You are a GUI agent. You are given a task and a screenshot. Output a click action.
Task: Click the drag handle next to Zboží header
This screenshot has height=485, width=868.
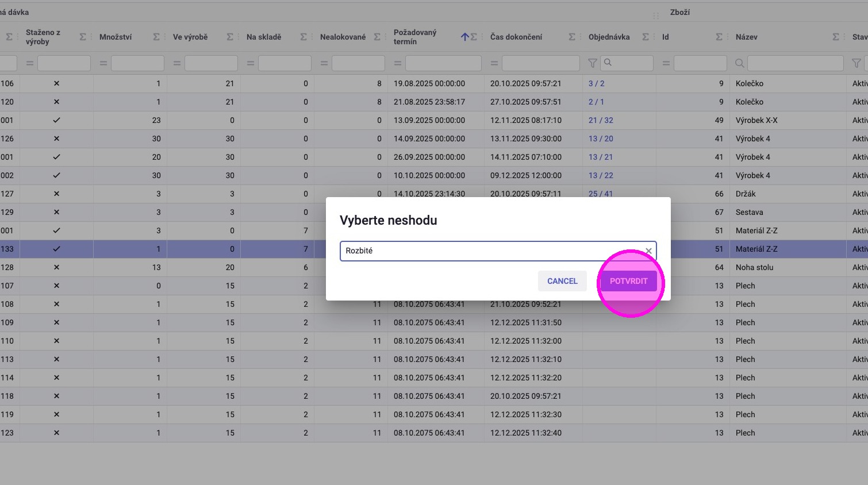pos(656,16)
